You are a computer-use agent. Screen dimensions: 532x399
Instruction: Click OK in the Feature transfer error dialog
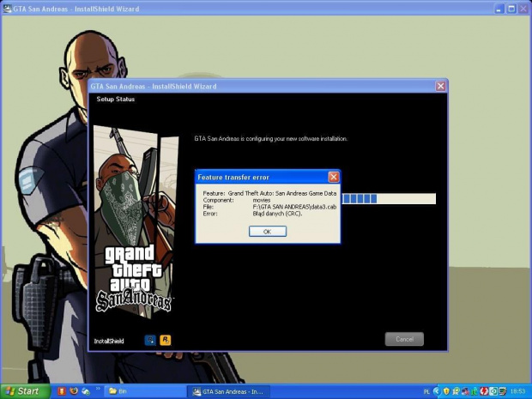tap(268, 232)
